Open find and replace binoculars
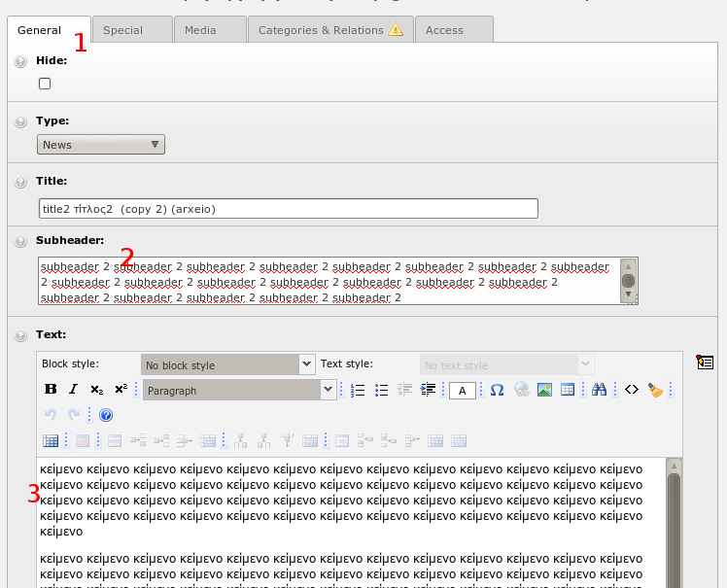Viewport: 727px width, 588px height. pyautogui.click(x=600, y=390)
